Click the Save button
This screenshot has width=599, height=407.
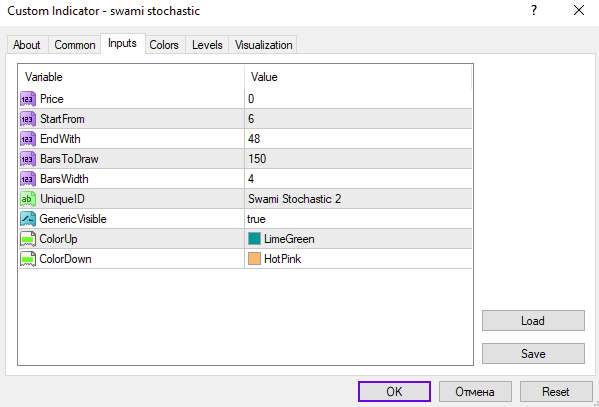pyautogui.click(x=533, y=353)
